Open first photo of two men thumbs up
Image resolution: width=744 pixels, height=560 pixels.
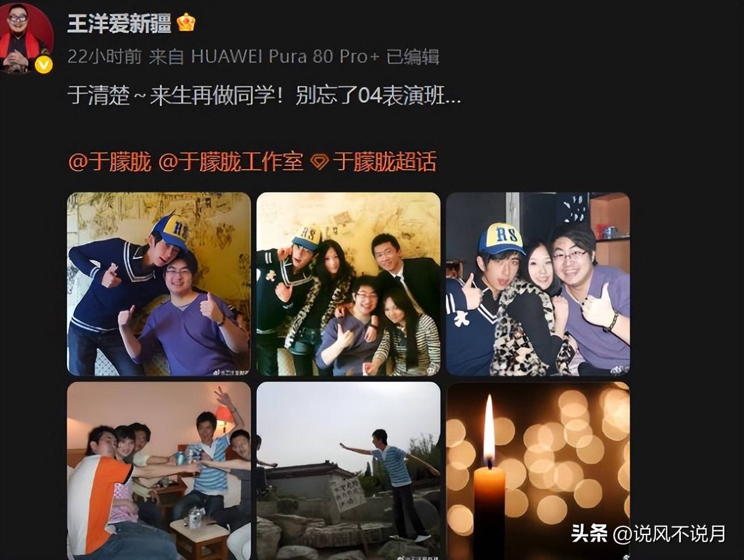coord(159,284)
